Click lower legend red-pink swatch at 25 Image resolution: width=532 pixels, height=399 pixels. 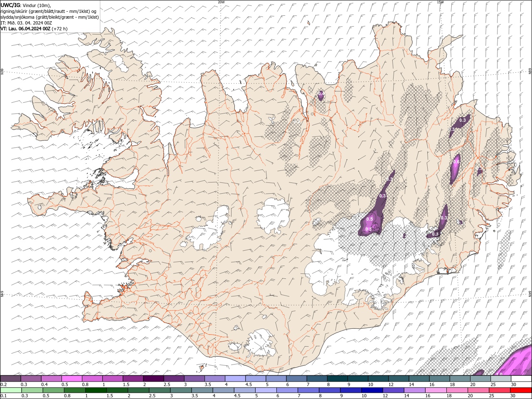[500, 390]
